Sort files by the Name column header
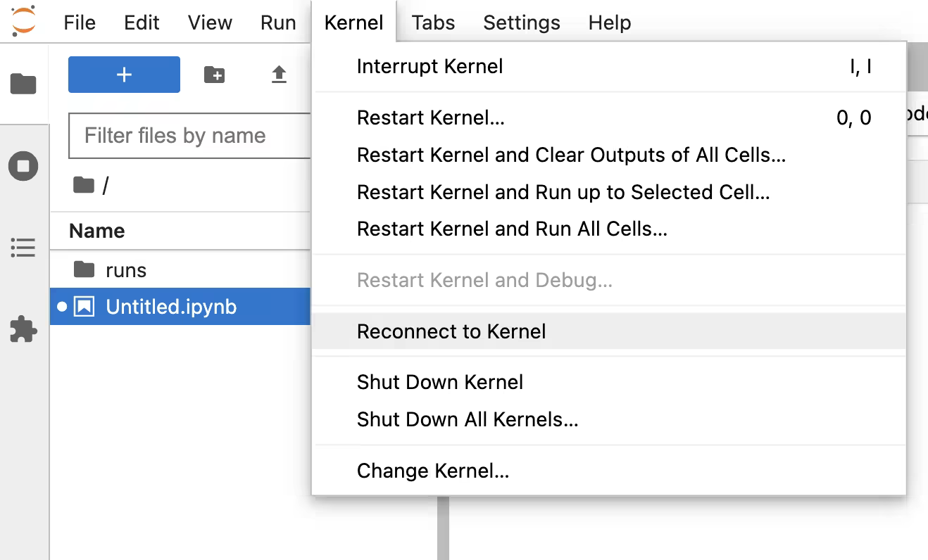This screenshot has width=928, height=560. pos(96,231)
